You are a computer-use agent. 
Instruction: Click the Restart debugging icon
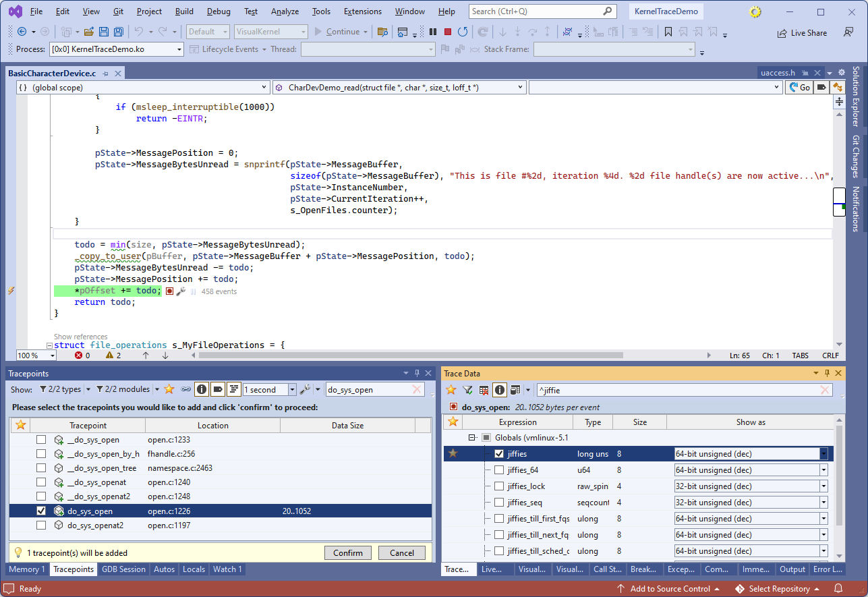coord(463,32)
